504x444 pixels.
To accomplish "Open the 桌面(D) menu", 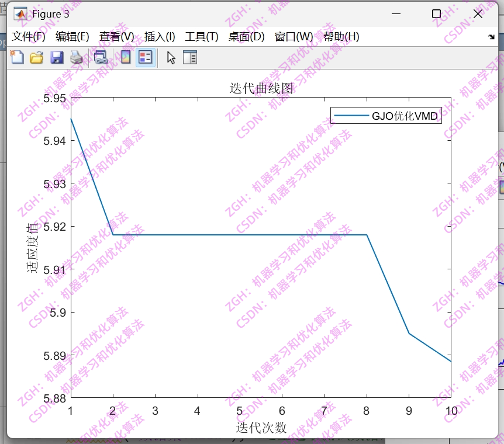I will point(246,37).
